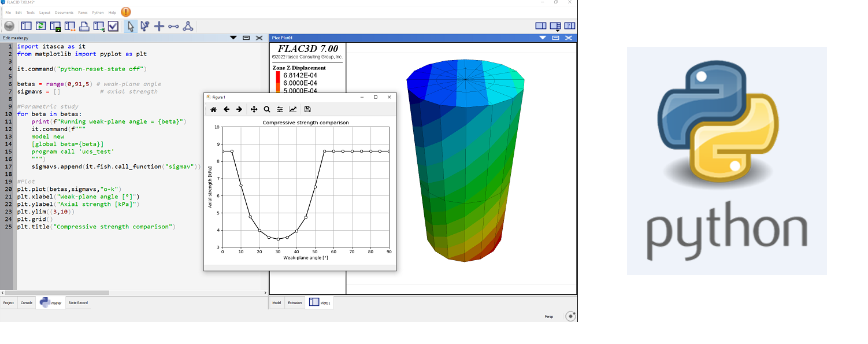Select the arrow pointer tool

[131, 26]
